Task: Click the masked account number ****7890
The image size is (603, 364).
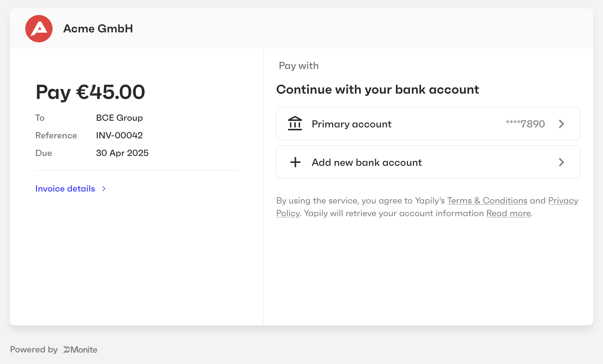Action: click(525, 124)
